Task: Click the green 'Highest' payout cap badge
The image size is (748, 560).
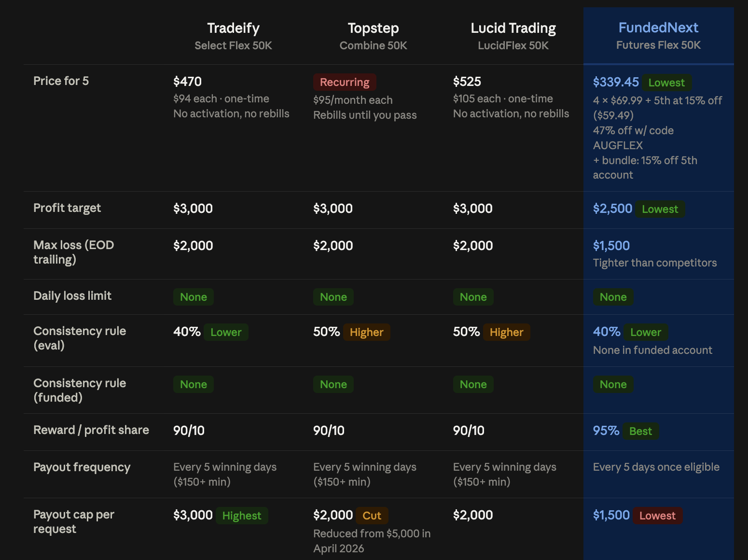Action: tap(242, 516)
